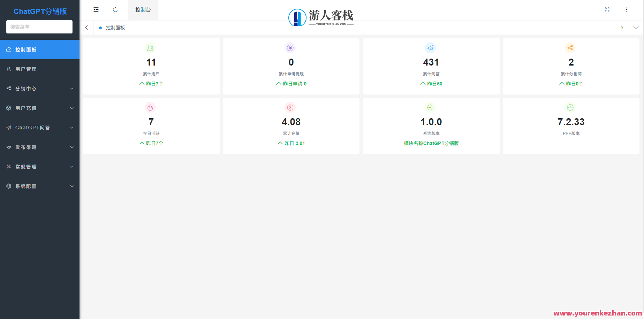Select 控制面板 in the breadcrumb
The width and height of the screenshot is (644, 319).
point(115,27)
